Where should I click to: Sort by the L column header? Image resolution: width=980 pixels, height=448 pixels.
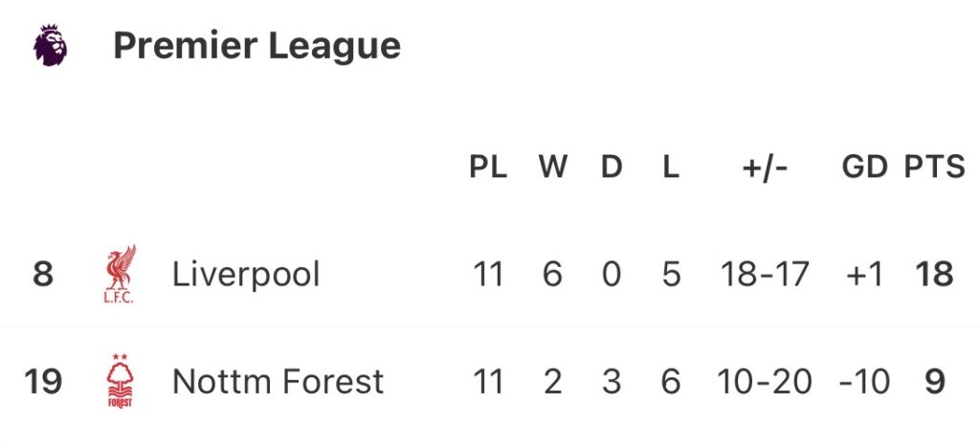[670, 168]
